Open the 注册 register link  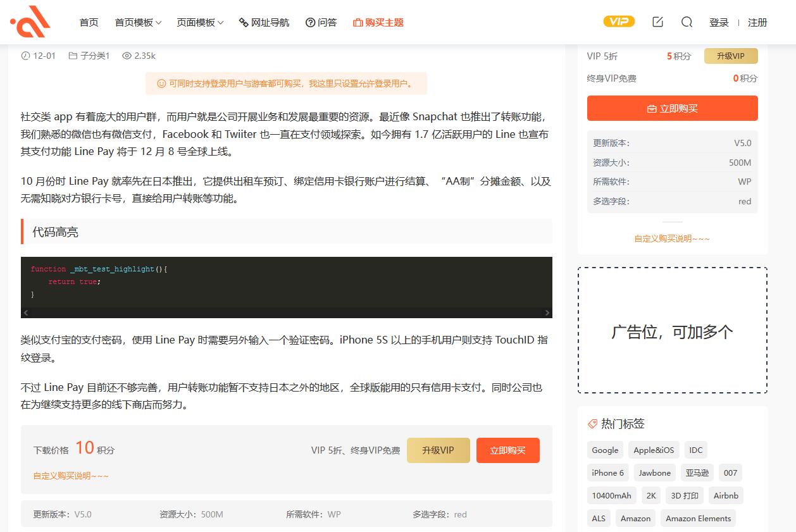click(x=757, y=22)
